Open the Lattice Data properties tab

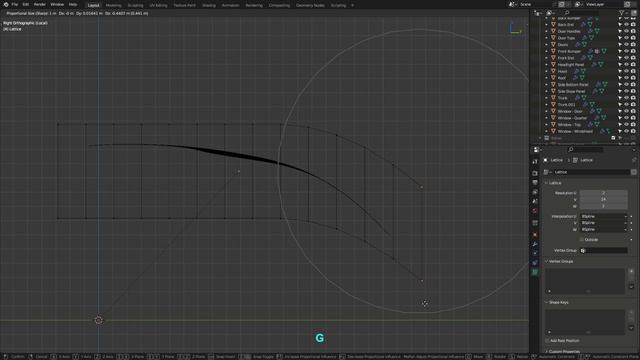coord(535,272)
